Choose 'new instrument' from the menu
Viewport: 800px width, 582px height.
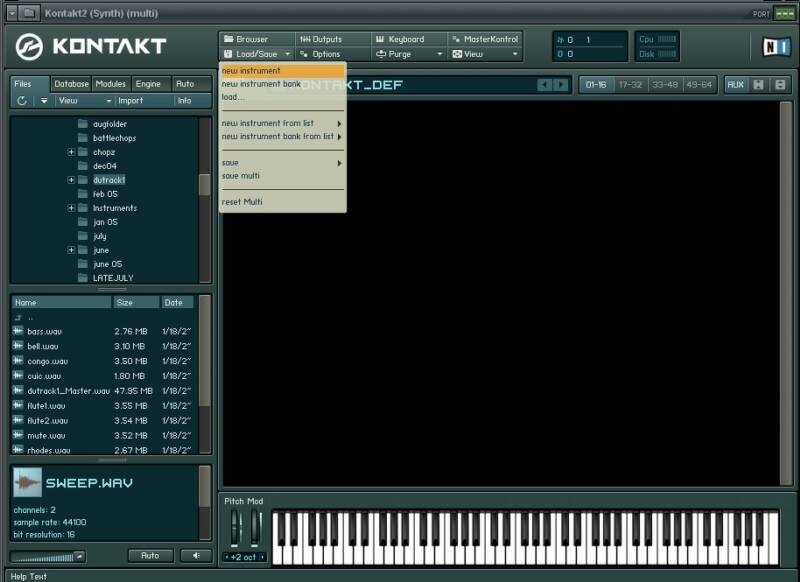point(283,70)
